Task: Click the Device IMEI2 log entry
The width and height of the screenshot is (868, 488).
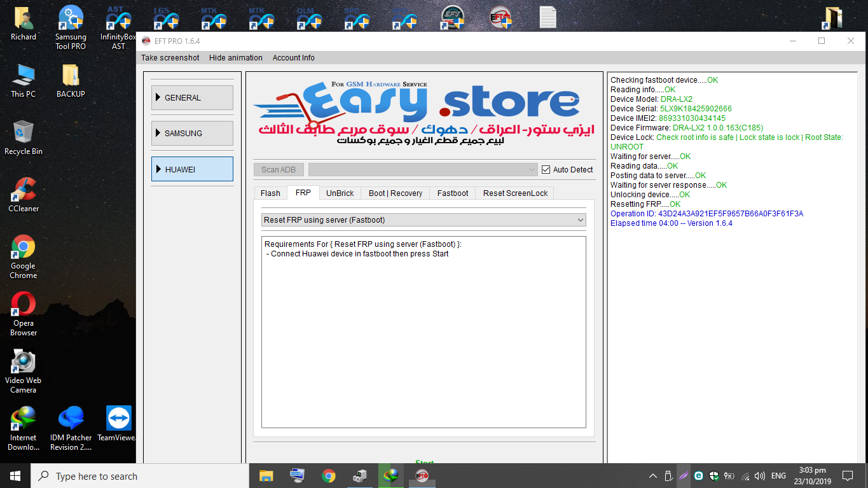Action: [668, 118]
